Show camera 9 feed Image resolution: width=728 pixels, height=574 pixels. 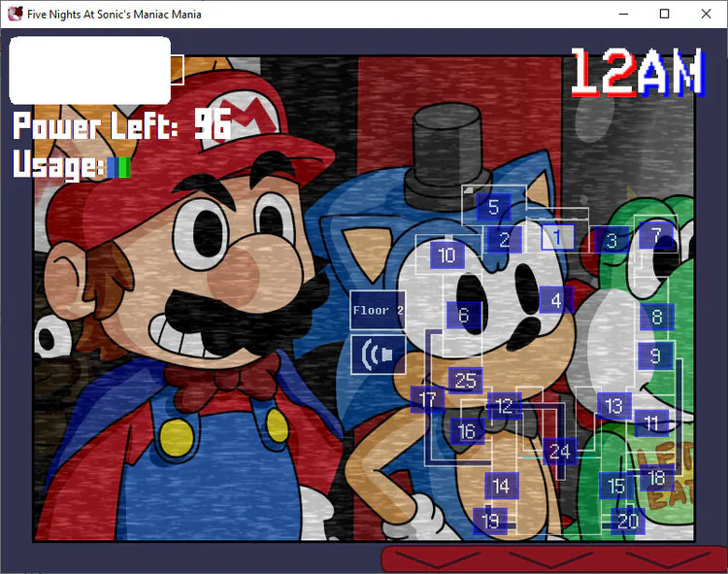click(x=655, y=355)
